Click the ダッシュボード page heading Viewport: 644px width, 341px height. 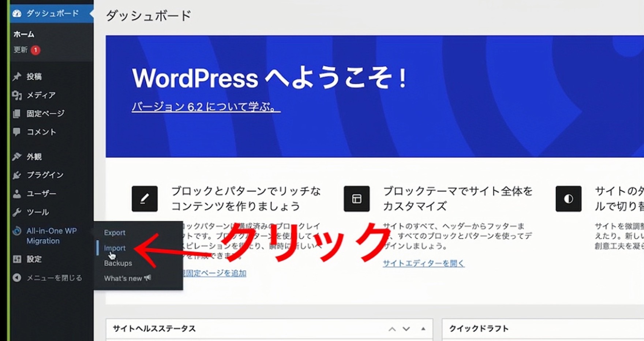point(149,16)
